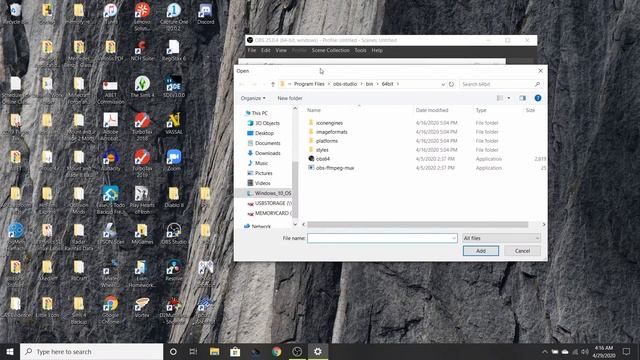Select the iTunes desktop icon
The image size is (640, 360).
(x=110, y=14)
